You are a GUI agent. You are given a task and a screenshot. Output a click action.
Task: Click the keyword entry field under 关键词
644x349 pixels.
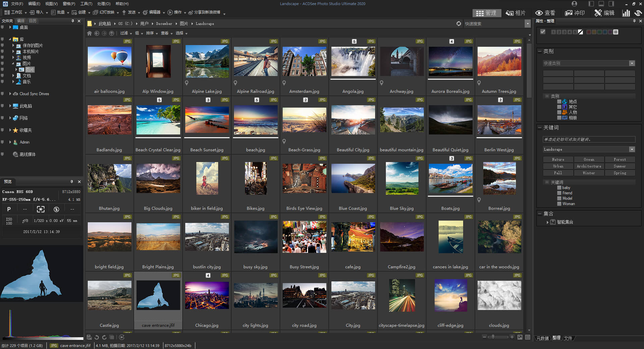[x=589, y=139]
